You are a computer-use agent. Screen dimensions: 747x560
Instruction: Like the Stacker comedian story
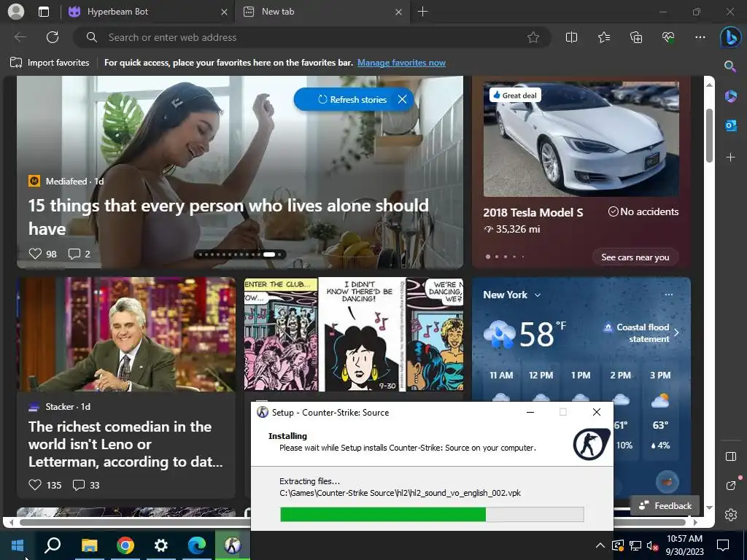pyautogui.click(x=35, y=485)
